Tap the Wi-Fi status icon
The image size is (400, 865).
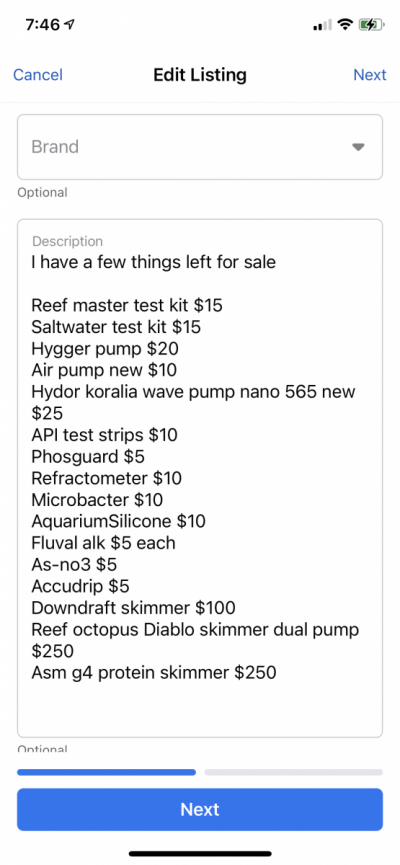click(345, 25)
